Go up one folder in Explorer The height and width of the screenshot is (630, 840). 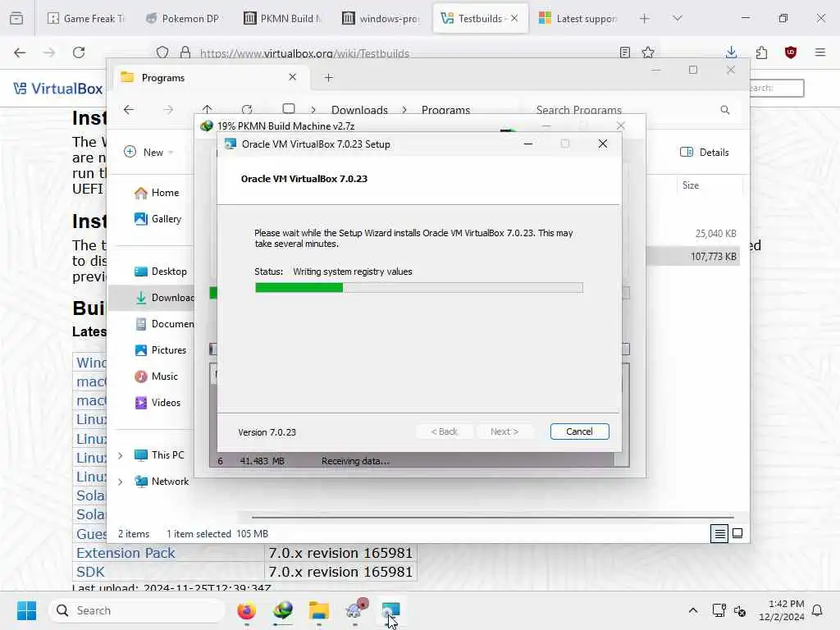208,109
